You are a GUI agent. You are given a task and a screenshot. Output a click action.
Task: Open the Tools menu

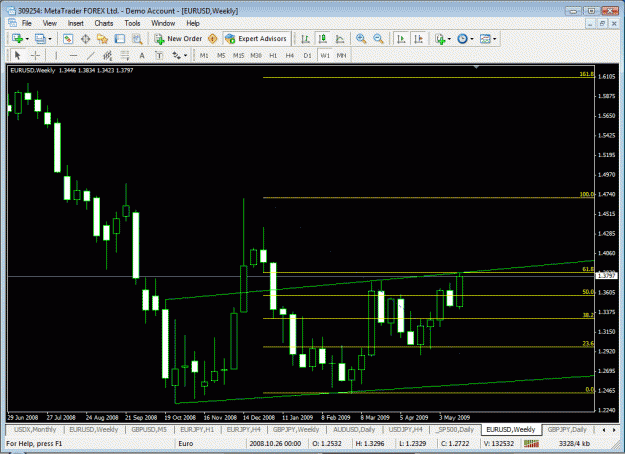coord(132,23)
